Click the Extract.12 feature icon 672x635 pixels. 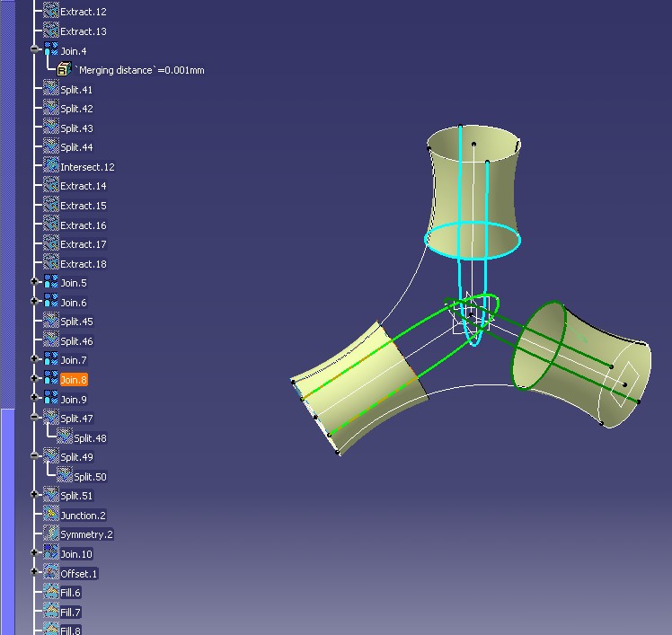coord(51,10)
